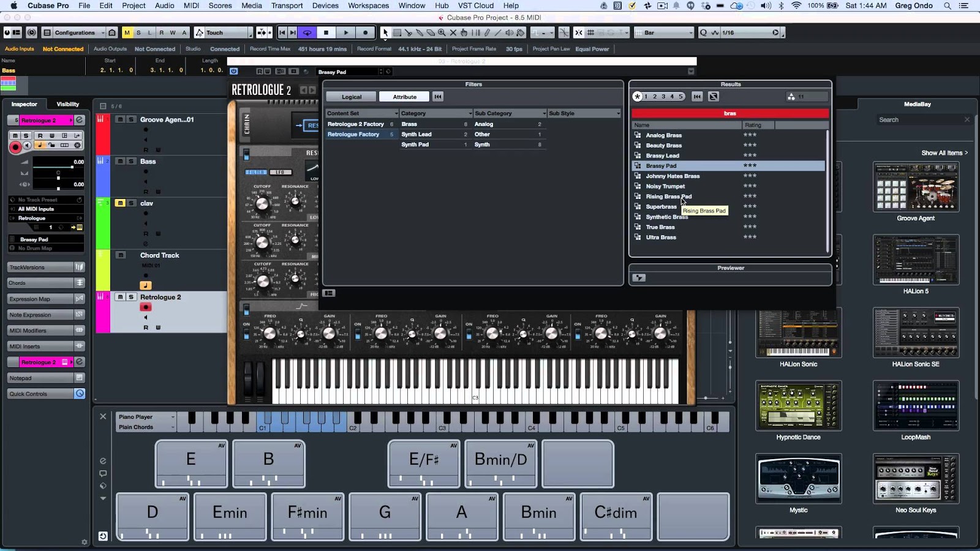This screenshot has height=551, width=980.
Task: Open the MIDI menu in the menu bar
Action: (190, 6)
